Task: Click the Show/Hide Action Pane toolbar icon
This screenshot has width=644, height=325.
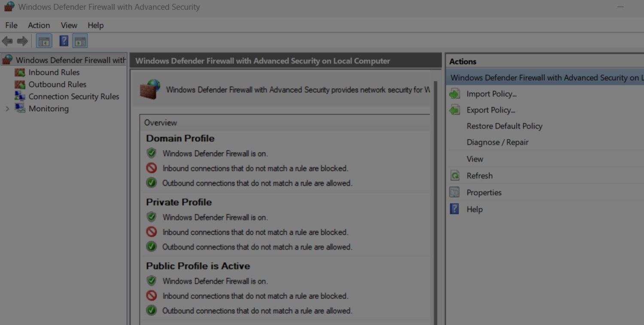Action: tap(80, 41)
